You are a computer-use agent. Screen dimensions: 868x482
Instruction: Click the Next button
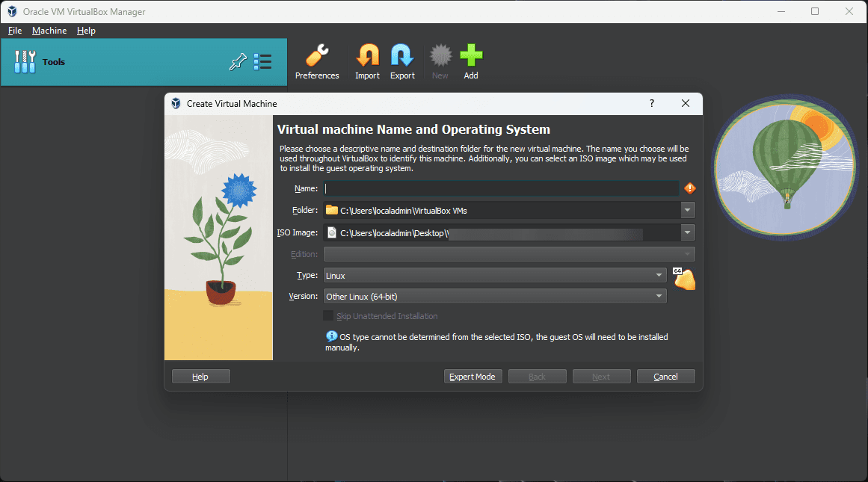coord(601,377)
